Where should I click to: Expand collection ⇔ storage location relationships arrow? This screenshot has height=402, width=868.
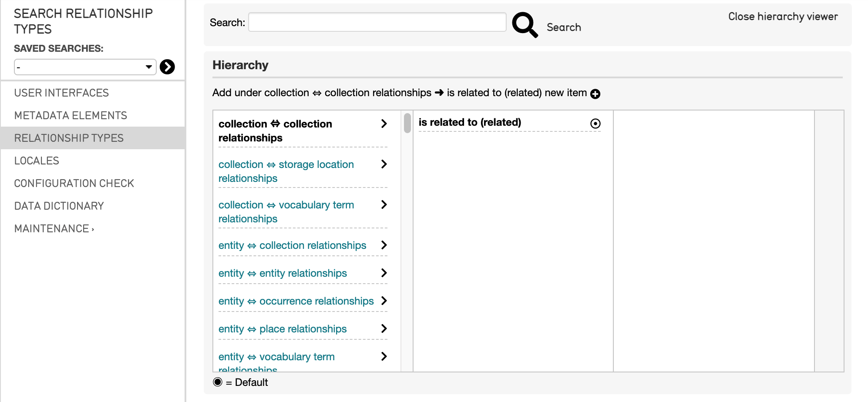(384, 164)
